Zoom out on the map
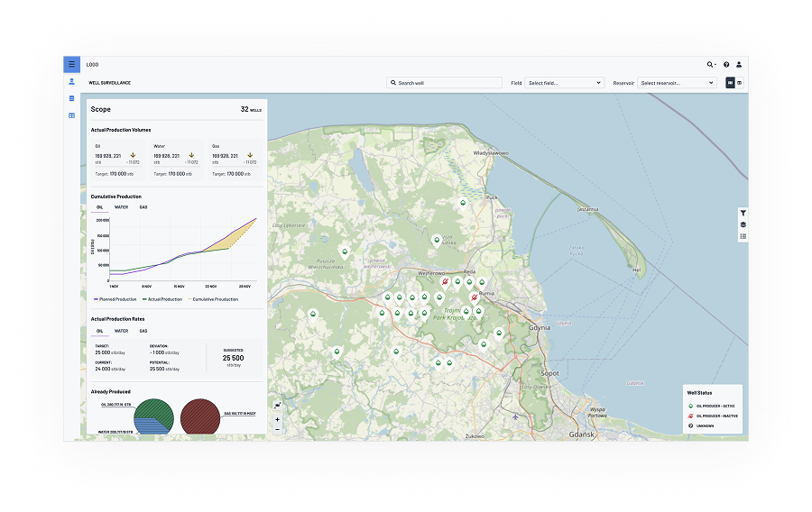This screenshot has width=812, height=512. [x=278, y=429]
